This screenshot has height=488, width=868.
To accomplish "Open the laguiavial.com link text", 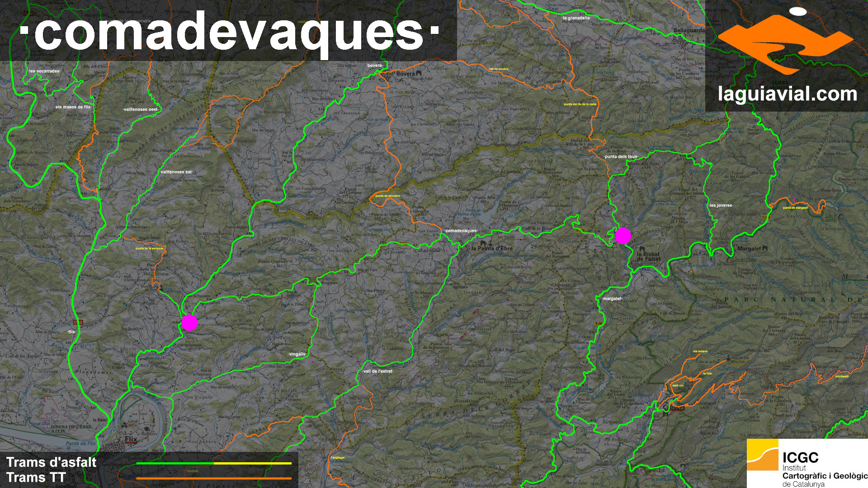I will pos(787,94).
